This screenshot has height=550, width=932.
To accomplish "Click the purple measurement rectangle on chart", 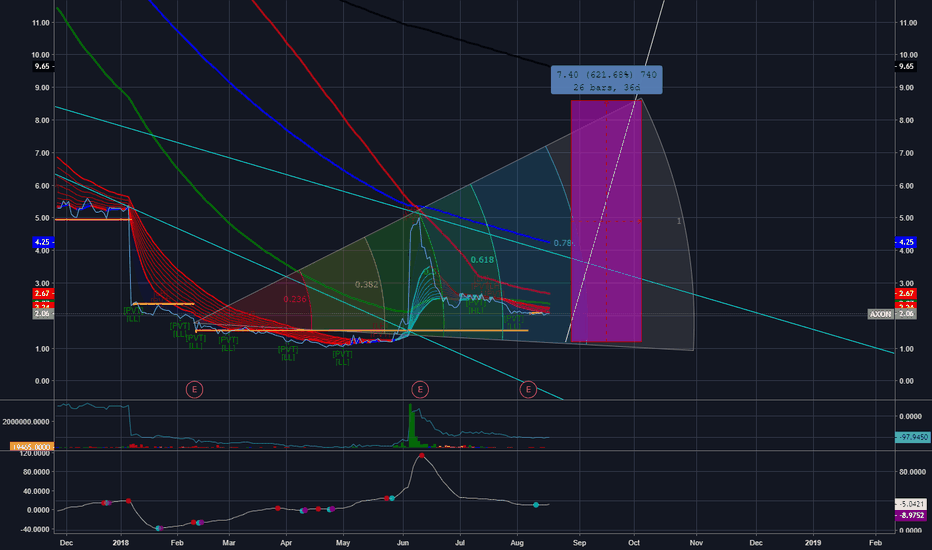I will pos(606,221).
